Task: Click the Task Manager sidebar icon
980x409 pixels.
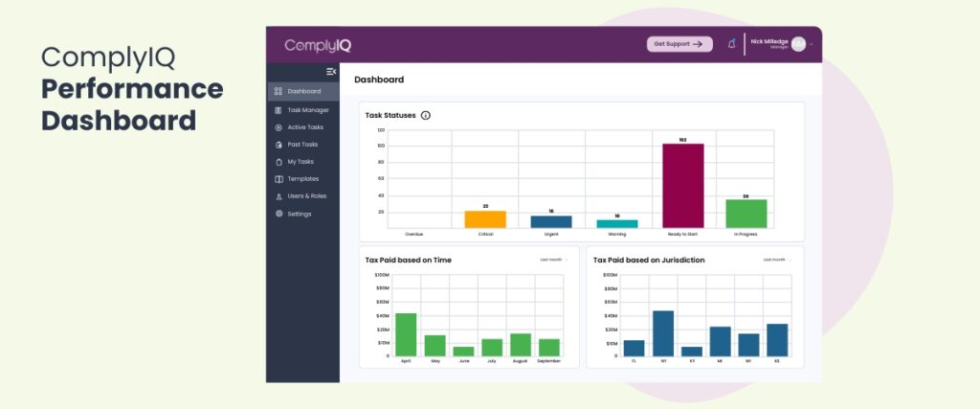Action: pos(278,110)
